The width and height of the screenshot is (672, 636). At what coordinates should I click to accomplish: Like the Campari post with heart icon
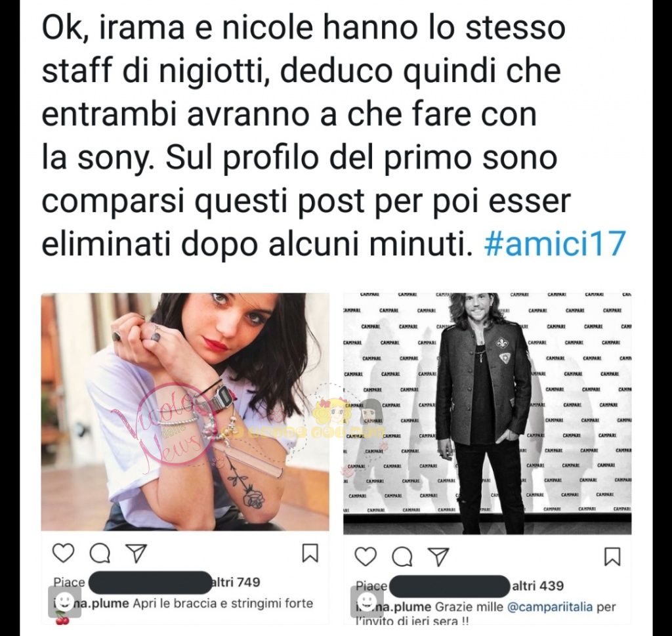366,557
